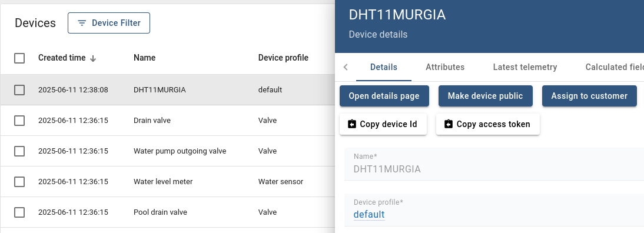Click clipboard icon on Copy device Id
Screen dimensions: 644x233
(352, 124)
